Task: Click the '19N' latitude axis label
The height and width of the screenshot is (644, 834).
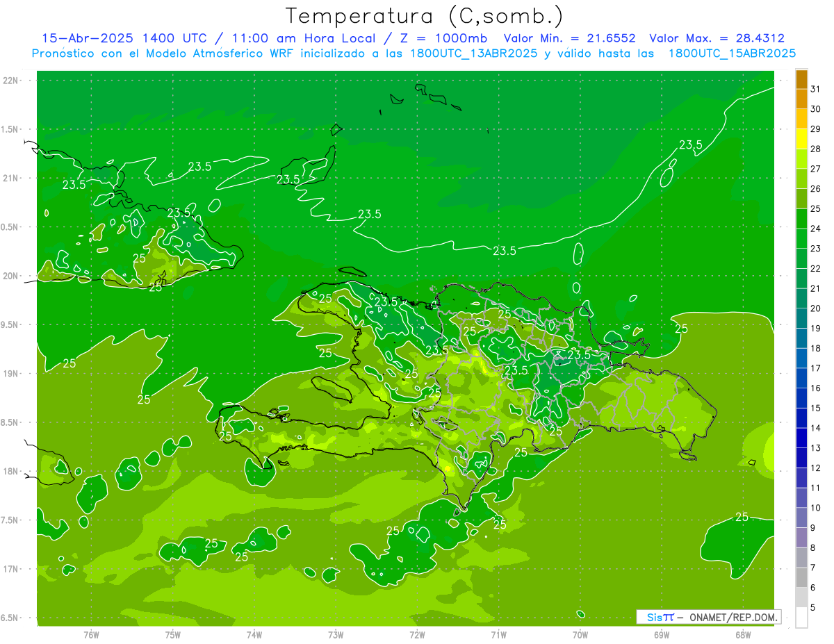Action: click(10, 374)
